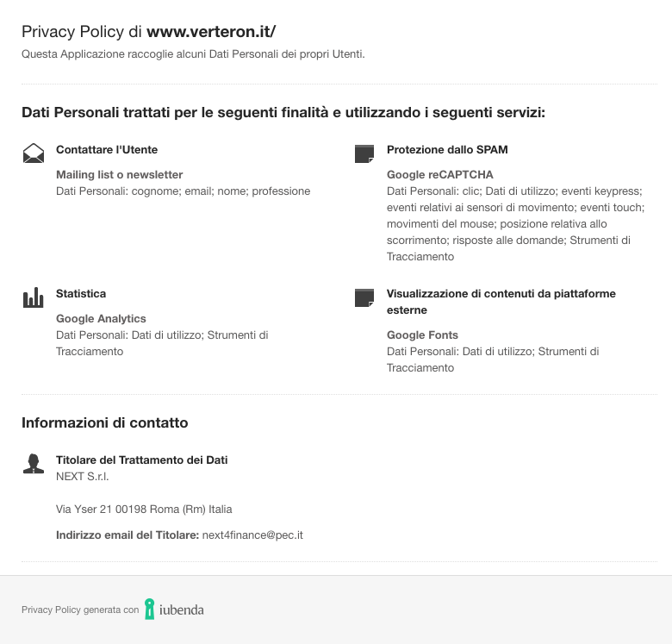The image size is (672, 644).
Task: Click the Titolare del Trattamento dei Dati label
Action: (x=142, y=460)
